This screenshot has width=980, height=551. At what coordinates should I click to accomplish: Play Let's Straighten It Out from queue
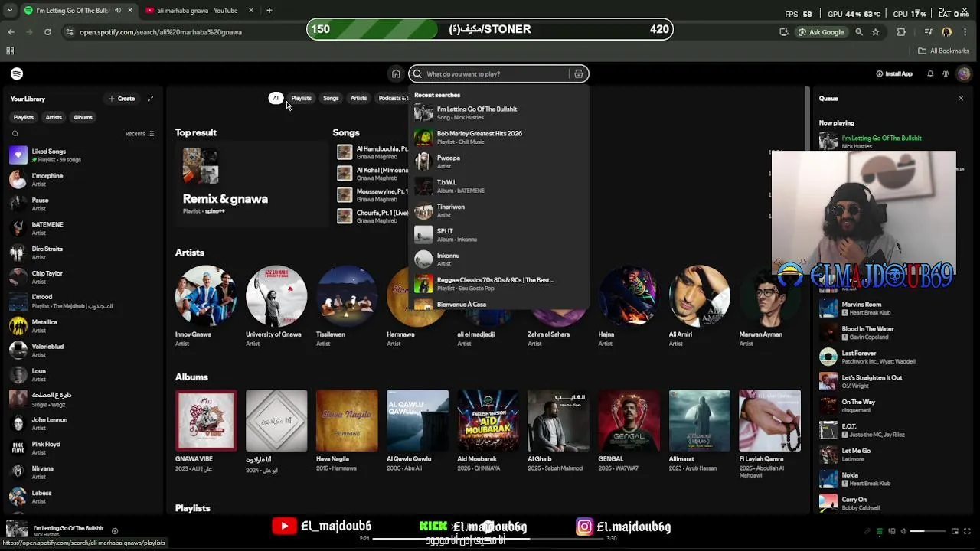tap(887, 381)
